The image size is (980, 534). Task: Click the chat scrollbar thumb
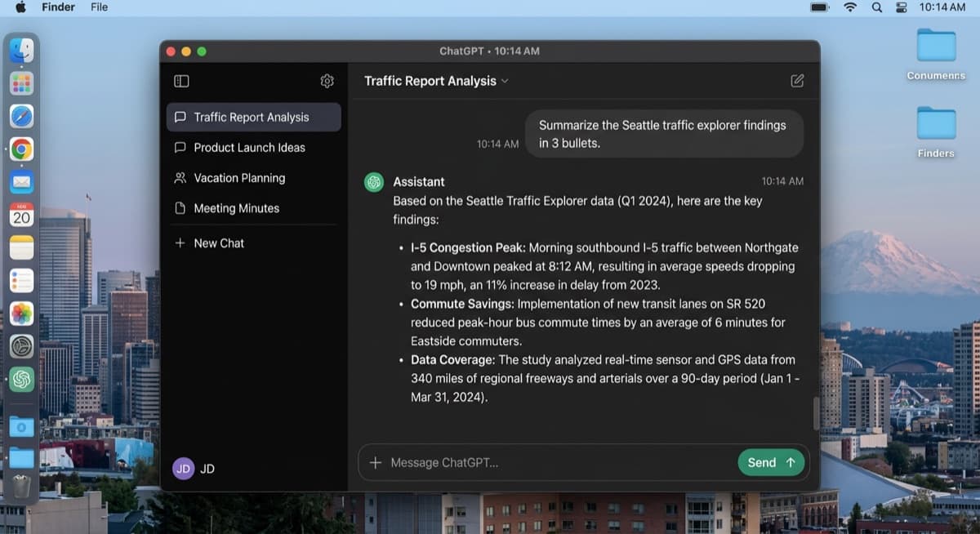(815, 413)
